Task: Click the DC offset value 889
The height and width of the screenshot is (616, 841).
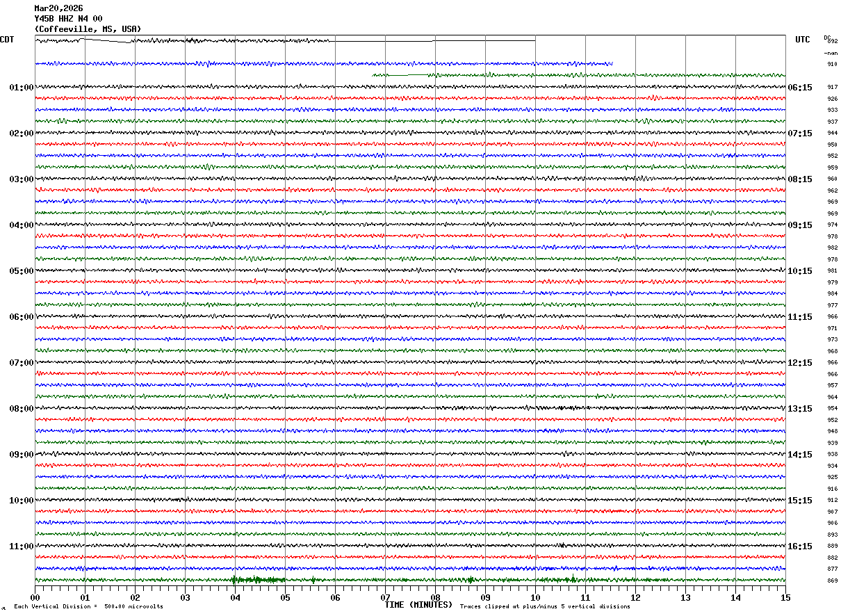Action: click(832, 546)
